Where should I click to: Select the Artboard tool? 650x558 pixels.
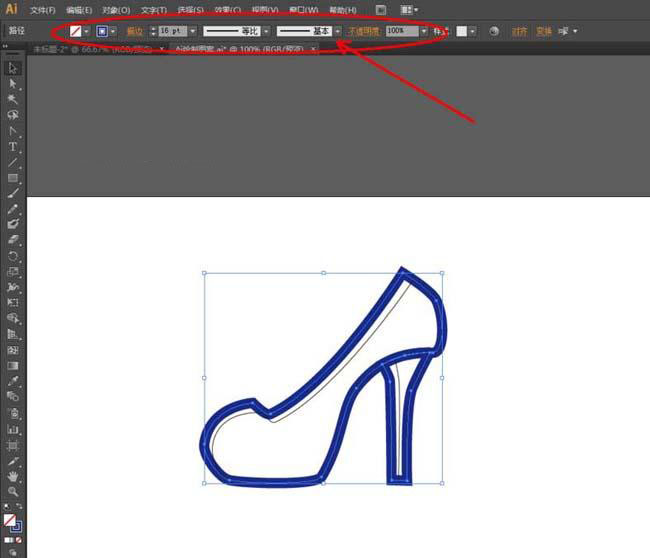(x=12, y=446)
